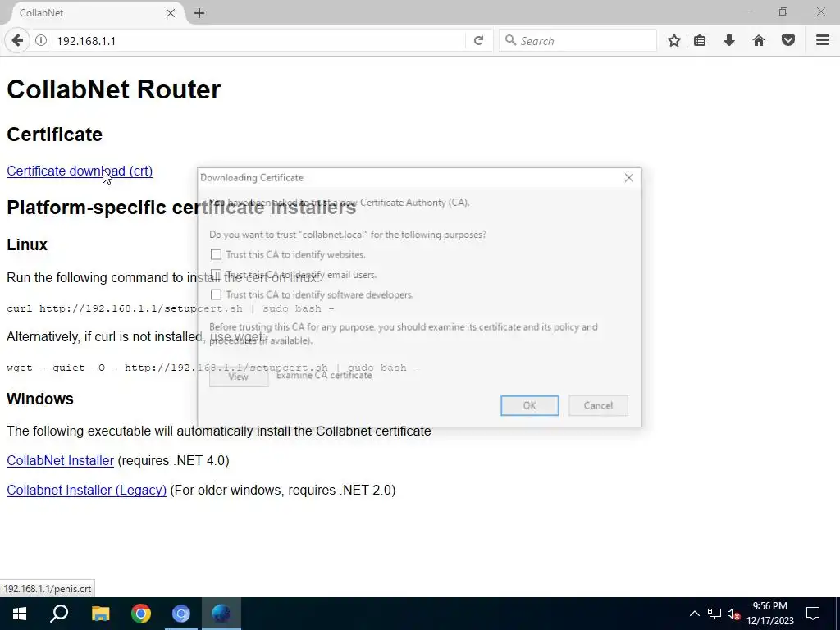Open Firefox hamburger menu
The image size is (840, 630).
pyautogui.click(x=823, y=41)
